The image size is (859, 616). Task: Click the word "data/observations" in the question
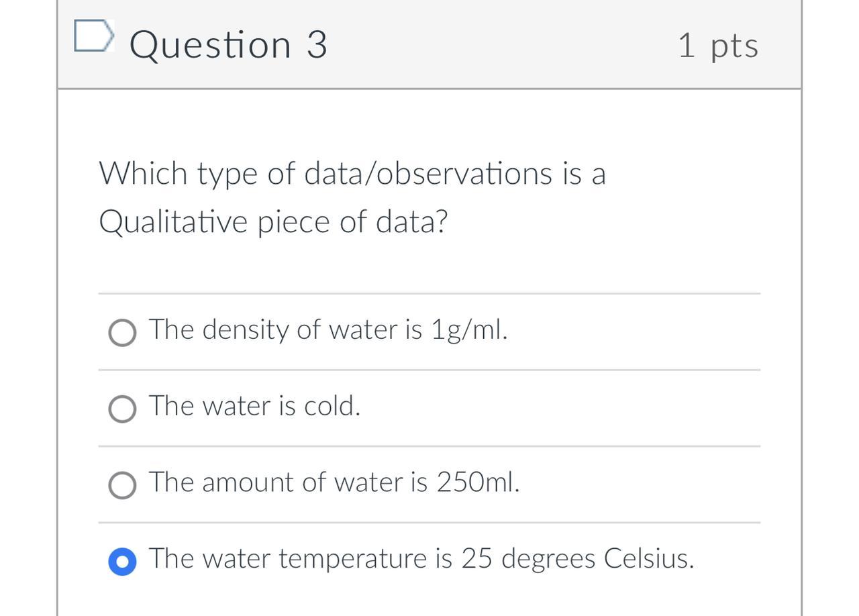[428, 174]
